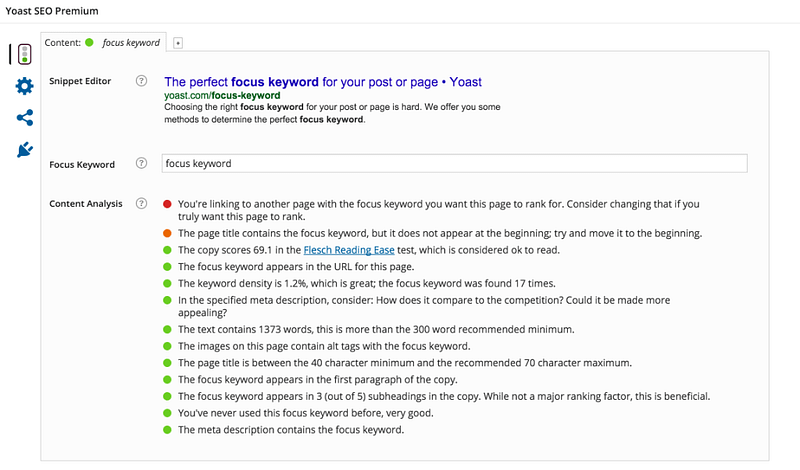The height and width of the screenshot is (470, 800).
Task: Open the social share icon
Action: click(24, 118)
